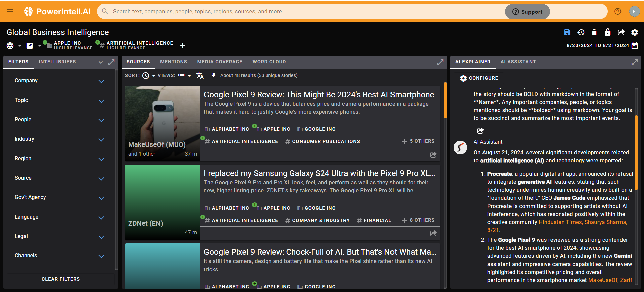644x292 pixels.
Task: Toggle the translate icon
Action: [200, 76]
